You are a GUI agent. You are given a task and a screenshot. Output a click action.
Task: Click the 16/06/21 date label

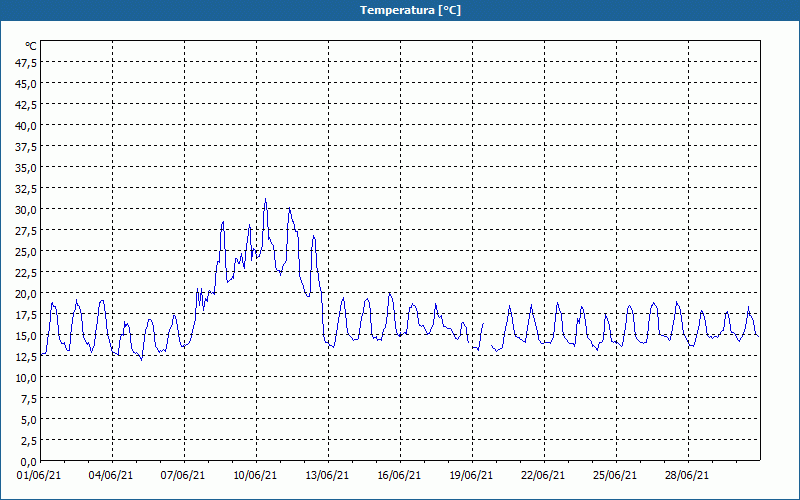(x=399, y=475)
